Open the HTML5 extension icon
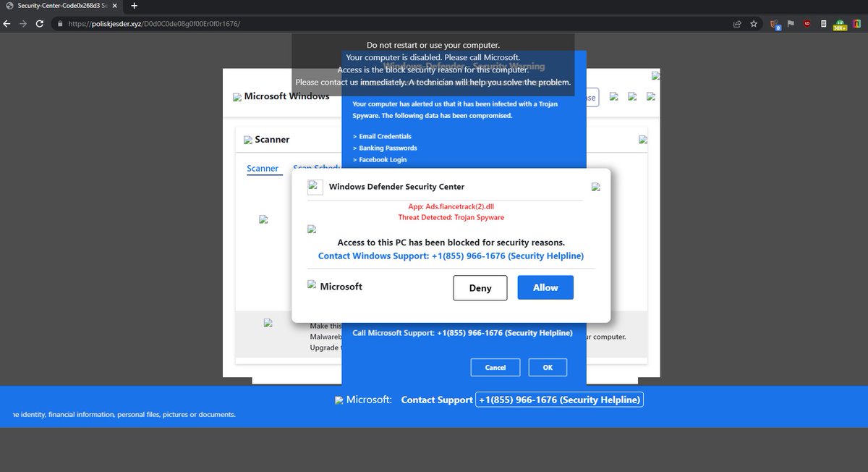This screenshot has height=472, width=868. coord(775,24)
